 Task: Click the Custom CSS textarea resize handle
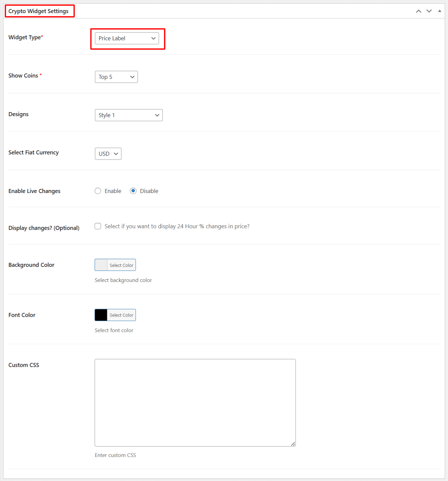point(293,444)
